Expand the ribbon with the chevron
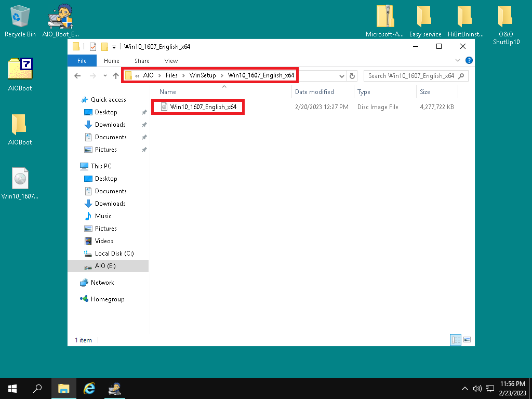Image resolution: width=532 pixels, height=399 pixels. tap(458, 61)
